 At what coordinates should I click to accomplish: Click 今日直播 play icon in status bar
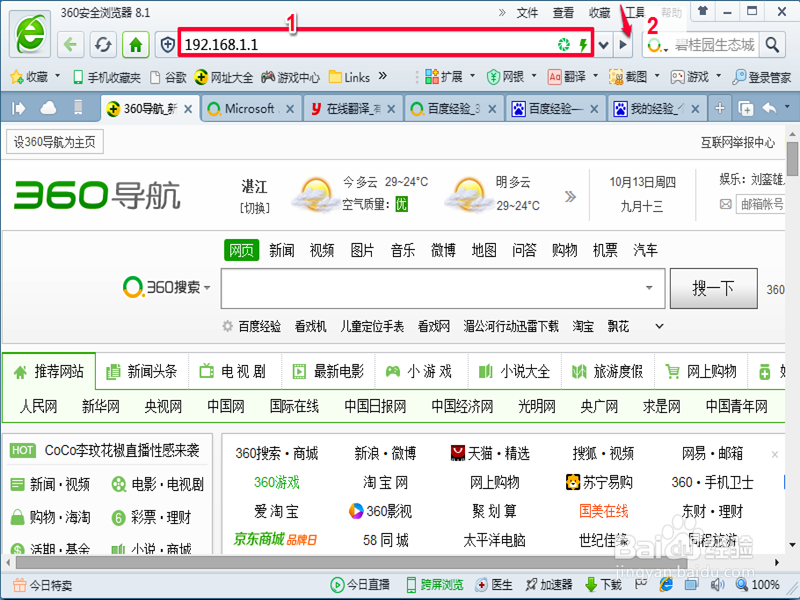pyautogui.click(x=337, y=585)
